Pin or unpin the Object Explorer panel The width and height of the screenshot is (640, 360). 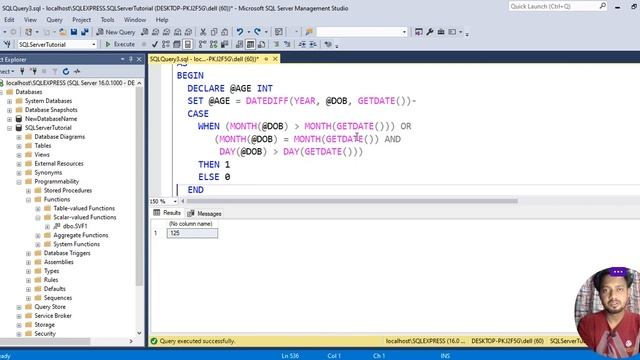tap(131, 59)
